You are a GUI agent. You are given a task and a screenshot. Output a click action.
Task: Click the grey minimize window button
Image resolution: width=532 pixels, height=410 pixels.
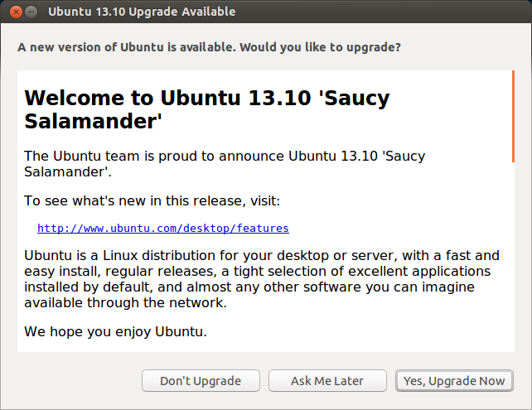[31, 12]
